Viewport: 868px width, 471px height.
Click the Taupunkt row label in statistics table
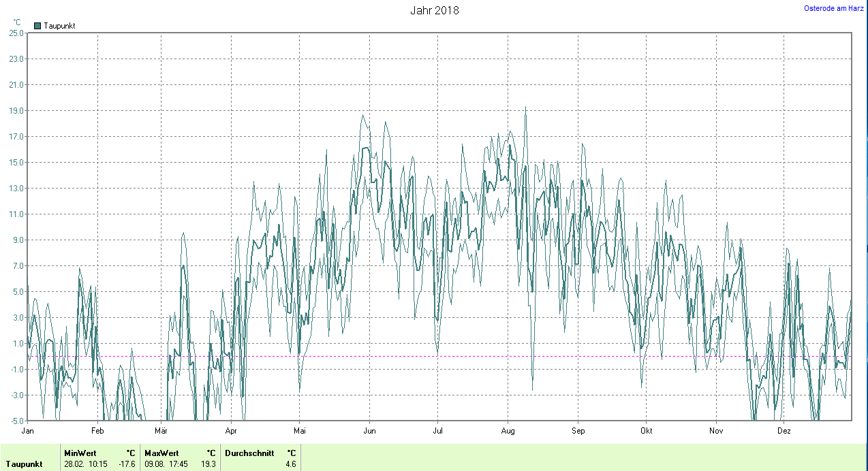pos(24,464)
